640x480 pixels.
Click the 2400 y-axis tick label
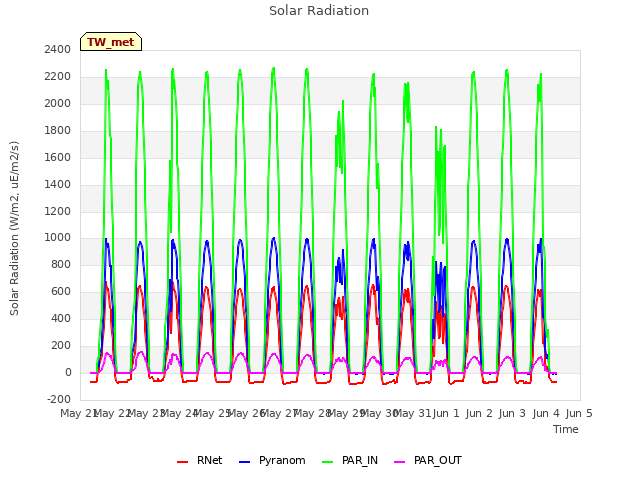58,50
